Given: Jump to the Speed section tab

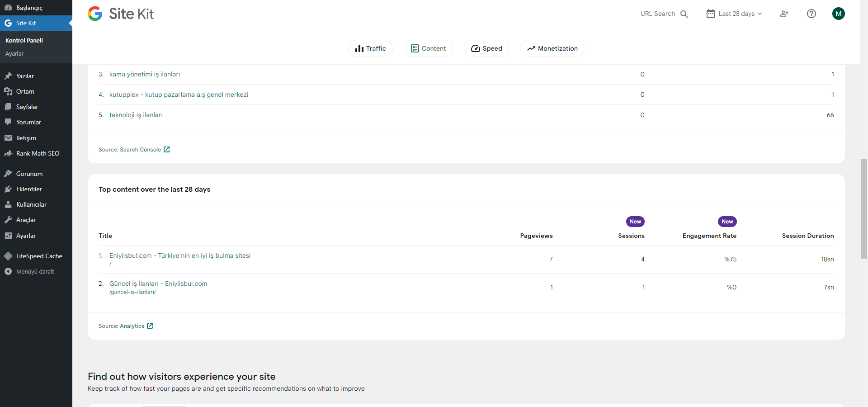Looking at the screenshot, I should (486, 48).
